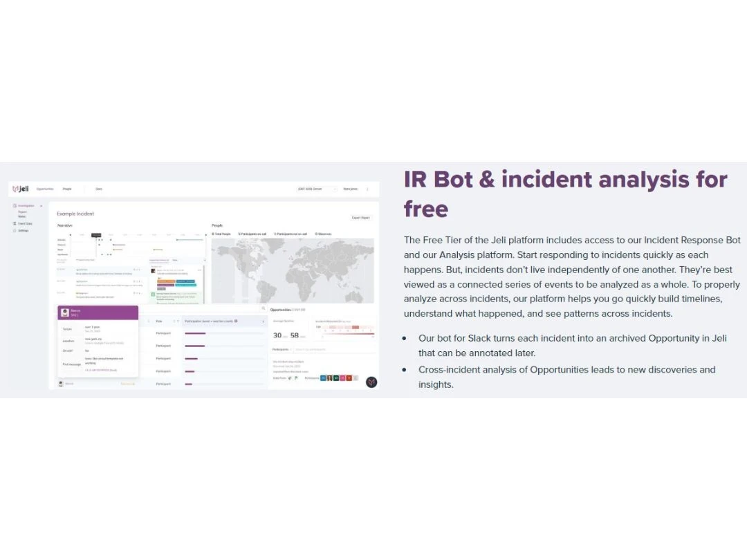
Task: Click the Opportunities panel heading
Action: coord(280,310)
